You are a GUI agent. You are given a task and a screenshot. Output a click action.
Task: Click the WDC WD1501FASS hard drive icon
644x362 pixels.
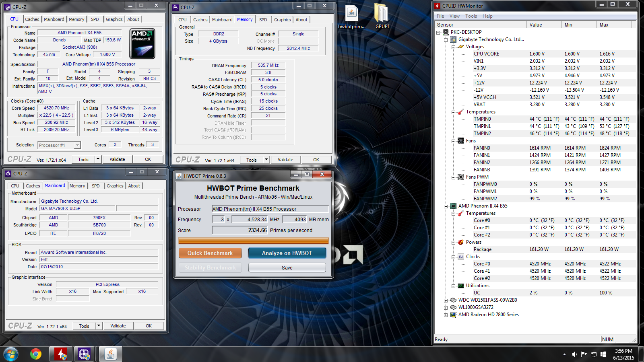point(453,300)
